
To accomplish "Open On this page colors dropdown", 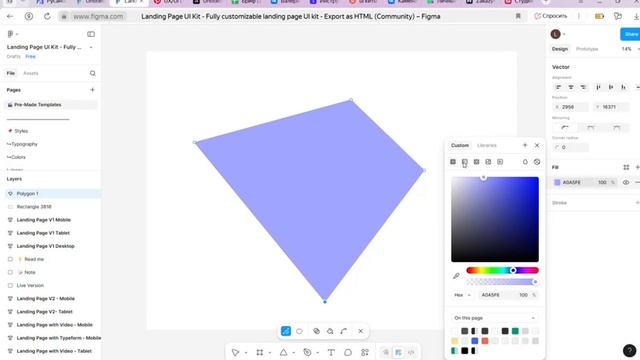I will (x=494, y=318).
